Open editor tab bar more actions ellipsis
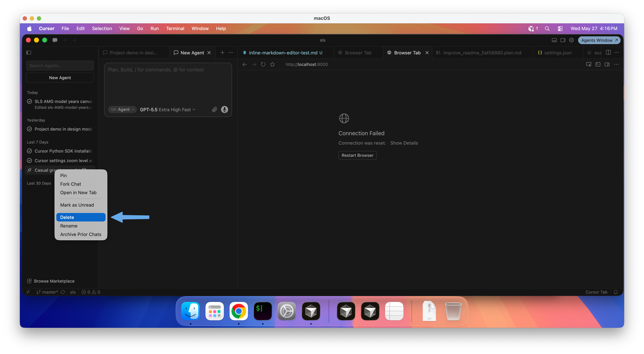Viewport: 644px width, 354px height. 617,52
